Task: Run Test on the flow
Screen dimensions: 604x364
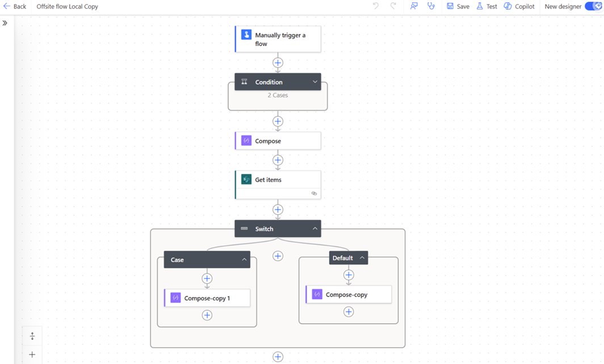Action: tap(486, 6)
